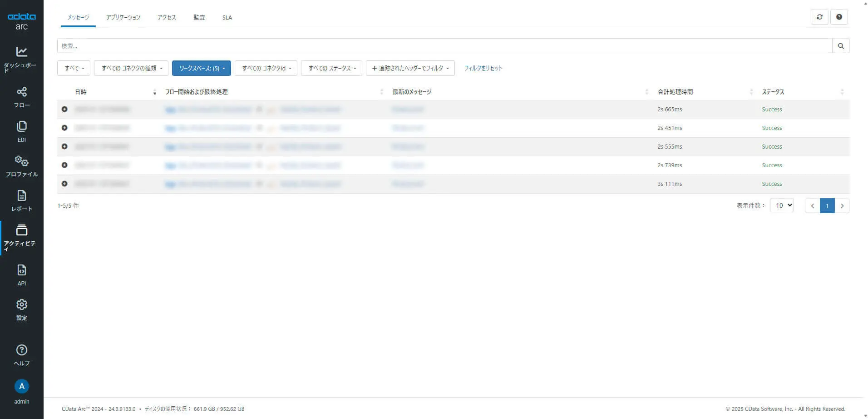This screenshot has width=868, height=419.
Task: Open the すべて filter dropdown
Action: pyautogui.click(x=74, y=68)
